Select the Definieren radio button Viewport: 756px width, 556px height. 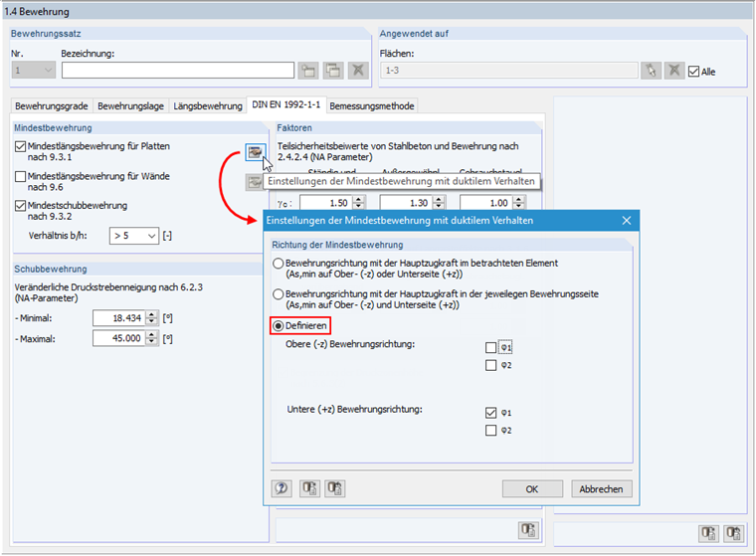279,326
